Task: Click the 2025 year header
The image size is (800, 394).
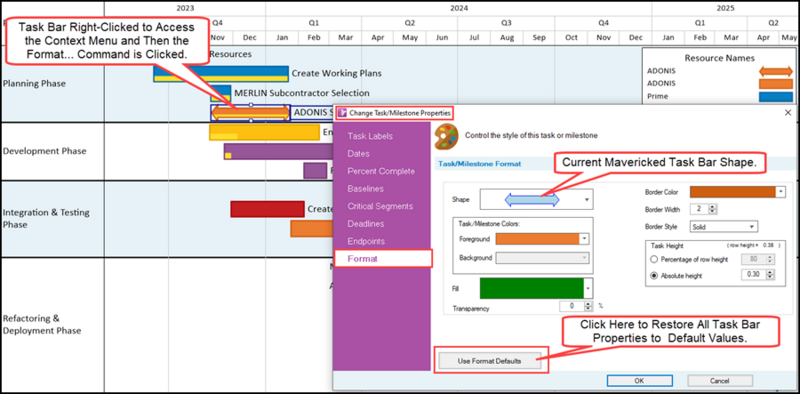Action: tap(725, 8)
